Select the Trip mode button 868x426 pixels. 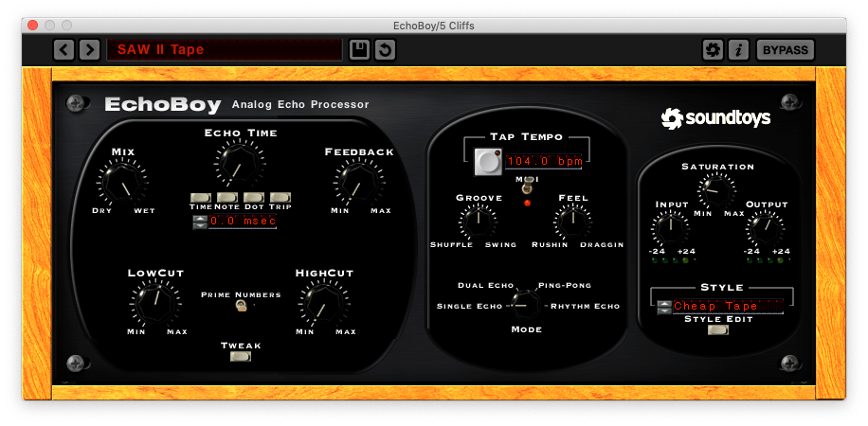tap(280, 198)
